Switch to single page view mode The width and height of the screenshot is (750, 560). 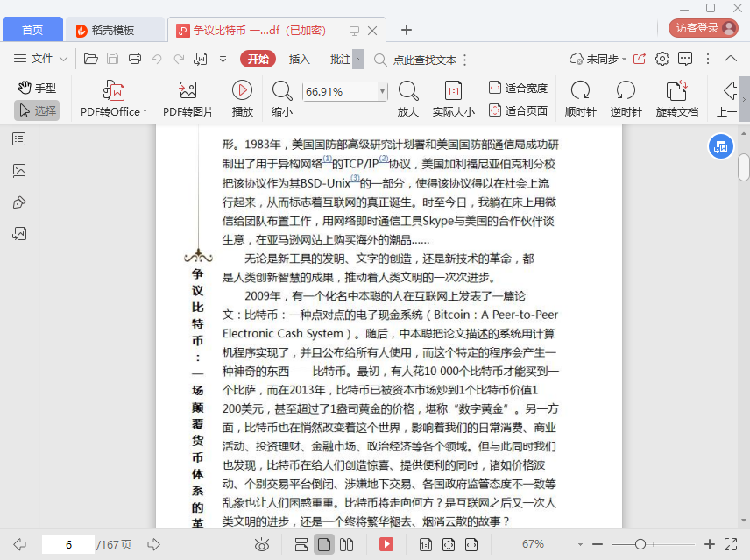click(324, 544)
